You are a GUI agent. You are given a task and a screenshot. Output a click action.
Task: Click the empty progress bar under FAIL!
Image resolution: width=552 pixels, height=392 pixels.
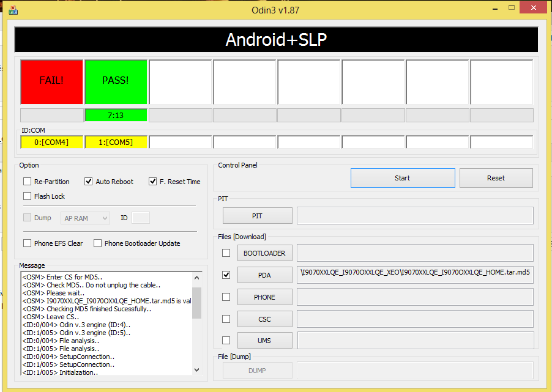click(52, 116)
